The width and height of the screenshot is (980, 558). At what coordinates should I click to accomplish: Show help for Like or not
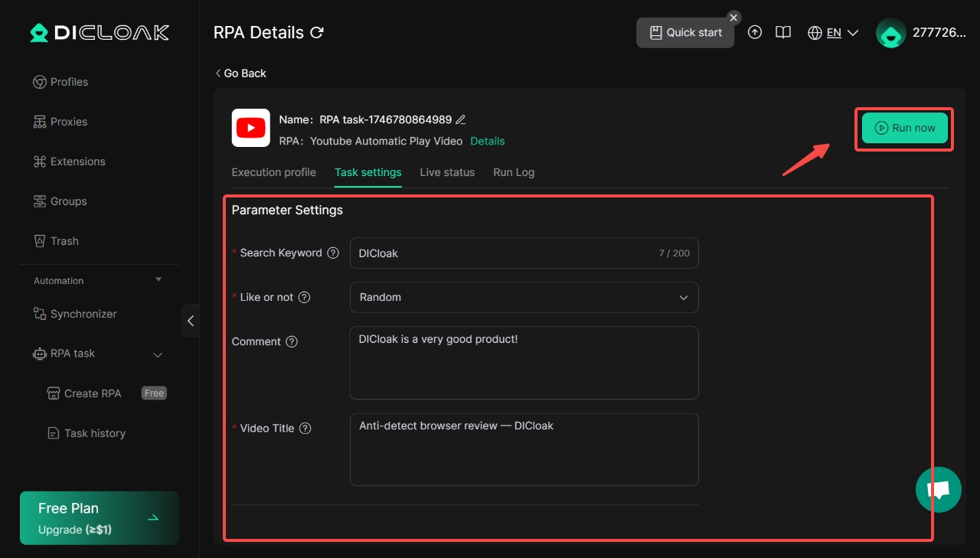pos(304,297)
